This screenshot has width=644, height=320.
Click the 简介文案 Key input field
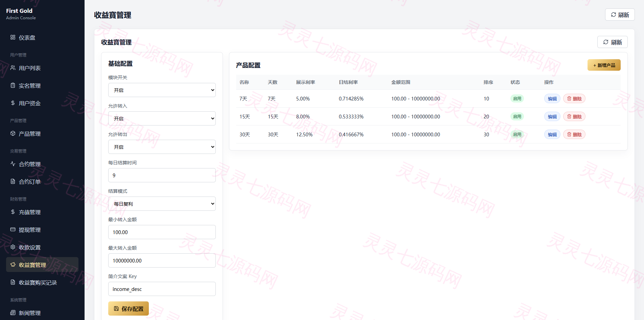pyautogui.click(x=162, y=289)
